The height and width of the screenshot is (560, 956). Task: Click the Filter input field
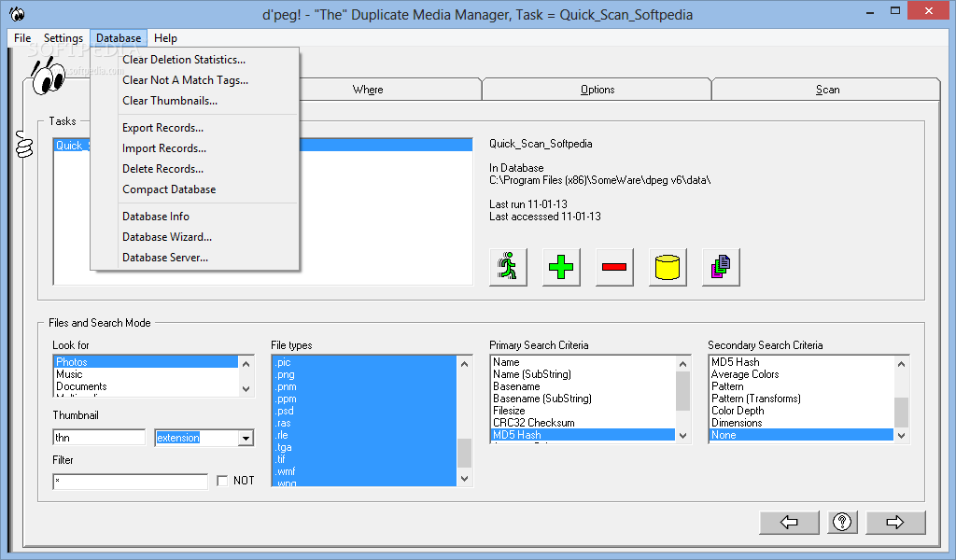(131, 482)
